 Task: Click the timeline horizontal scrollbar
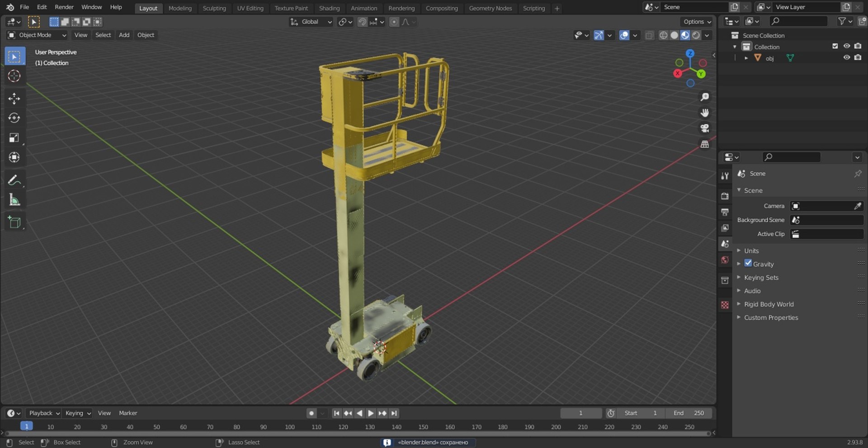357,433
